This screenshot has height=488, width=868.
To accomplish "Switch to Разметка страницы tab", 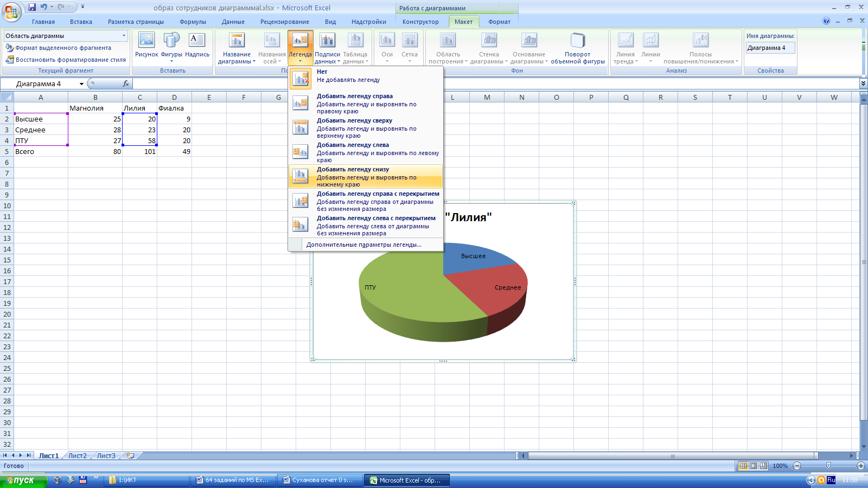I will (x=136, y=22).
